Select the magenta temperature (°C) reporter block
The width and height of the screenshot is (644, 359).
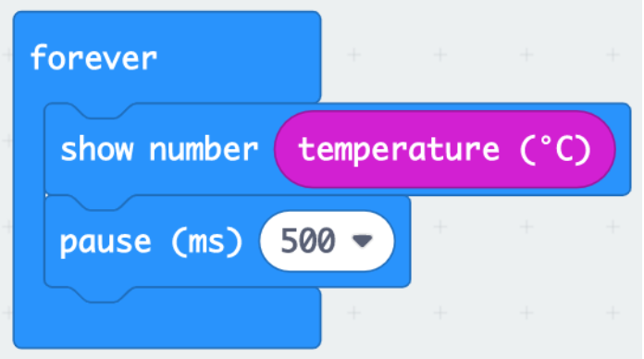pyautogui.click(x=445, y=149)
